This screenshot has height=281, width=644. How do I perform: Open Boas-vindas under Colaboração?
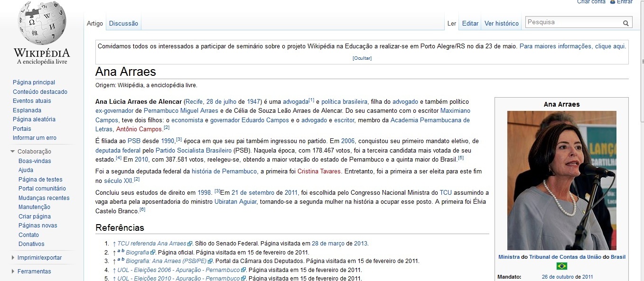coord(35,161)
